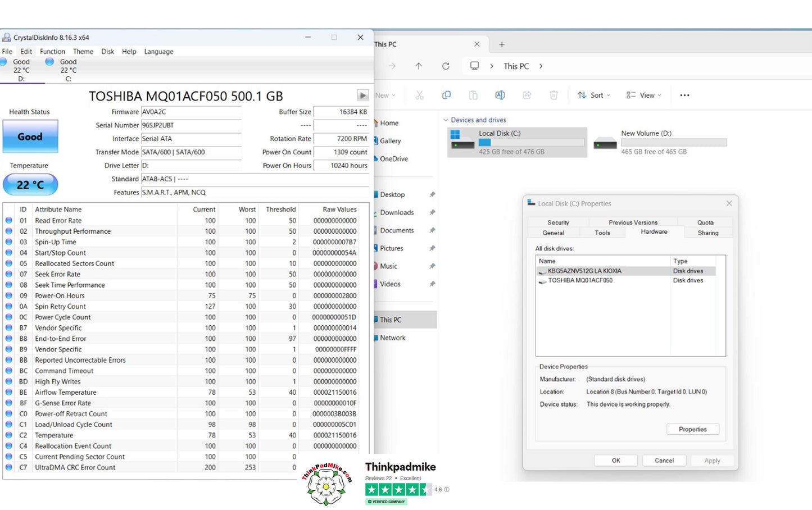Open a new File Explorer tab
The image size is (812, 510).
(x=502, y=44)
